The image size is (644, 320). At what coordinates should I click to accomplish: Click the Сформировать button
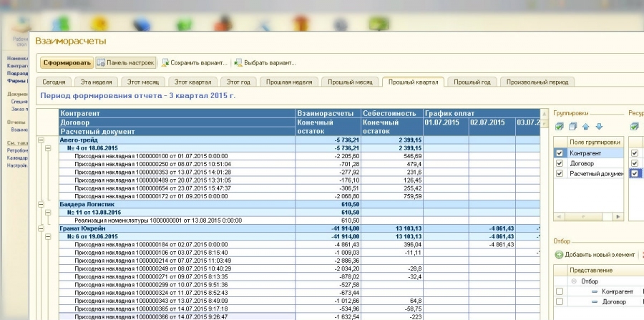[x=67, y=62]
